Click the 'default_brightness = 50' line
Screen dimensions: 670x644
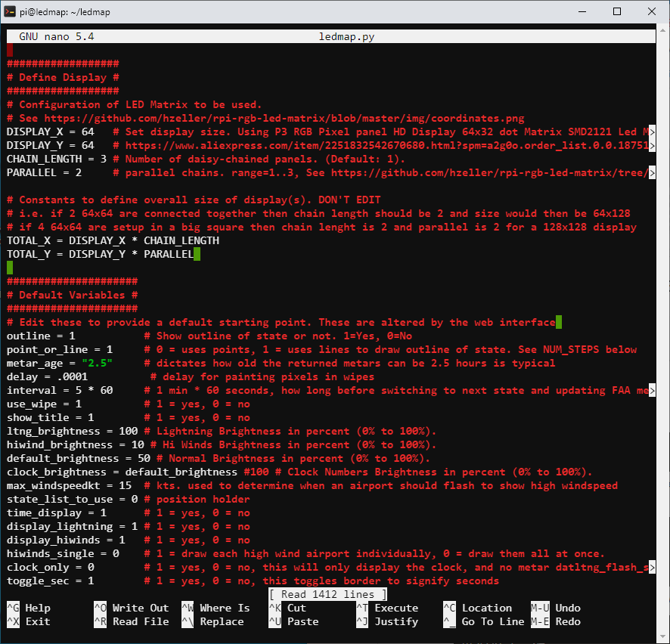coord(79,458)
